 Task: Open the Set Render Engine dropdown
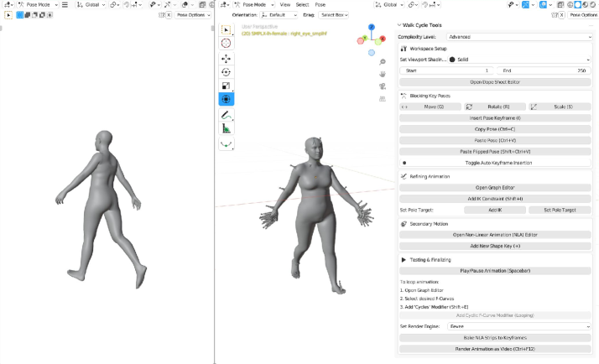point(520,325)
